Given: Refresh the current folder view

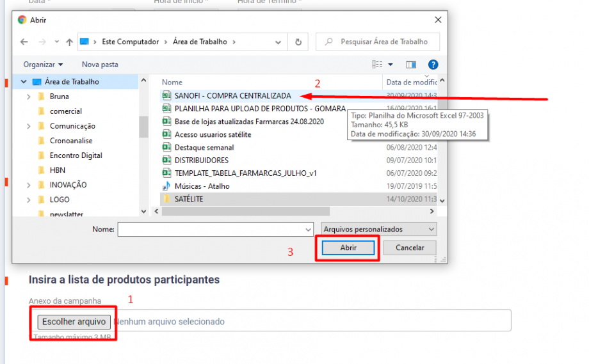Looking at the screenshot, I should [x=298, y=42].
